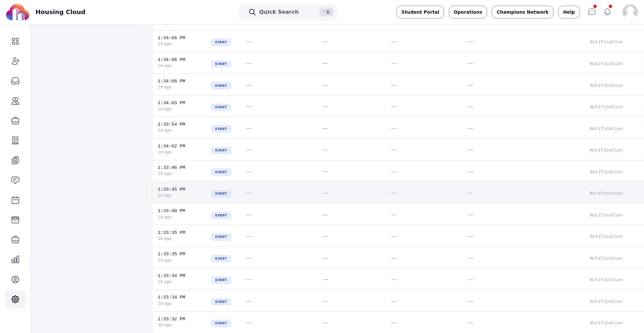Open the settings gear icon
Viewport: 644px width, 333px height.
click(x=15, y=299)
